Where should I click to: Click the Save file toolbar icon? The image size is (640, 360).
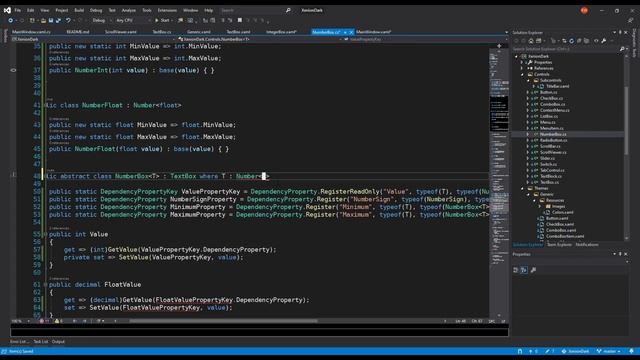coord(51,20)
